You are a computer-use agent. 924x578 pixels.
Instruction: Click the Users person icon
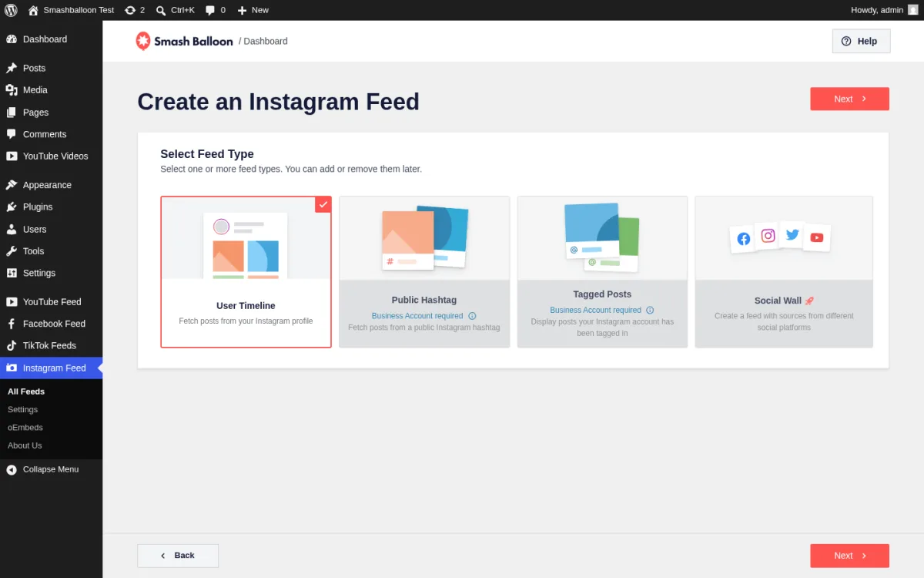pos(12,229)
